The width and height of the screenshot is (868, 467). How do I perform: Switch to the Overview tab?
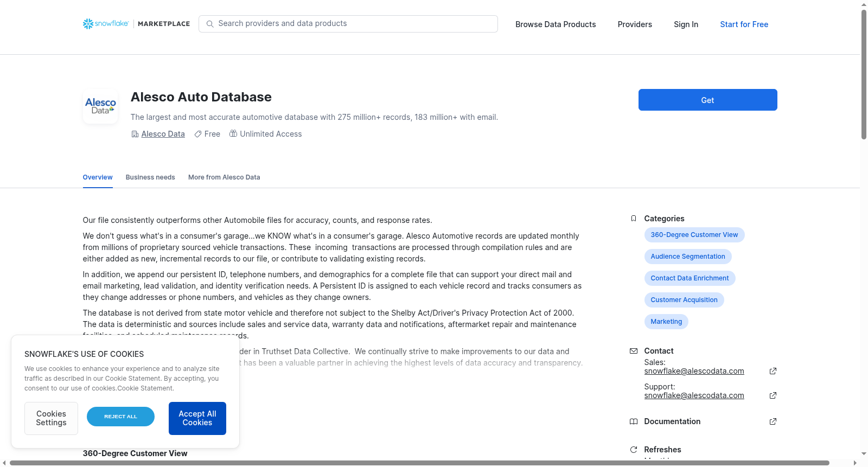tap(98, 177)
